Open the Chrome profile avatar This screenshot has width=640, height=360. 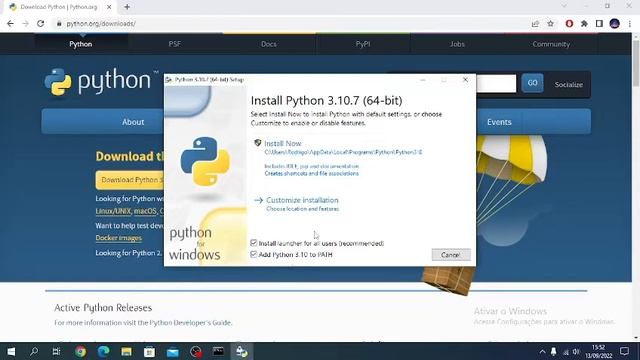click(x=615, y=24)
